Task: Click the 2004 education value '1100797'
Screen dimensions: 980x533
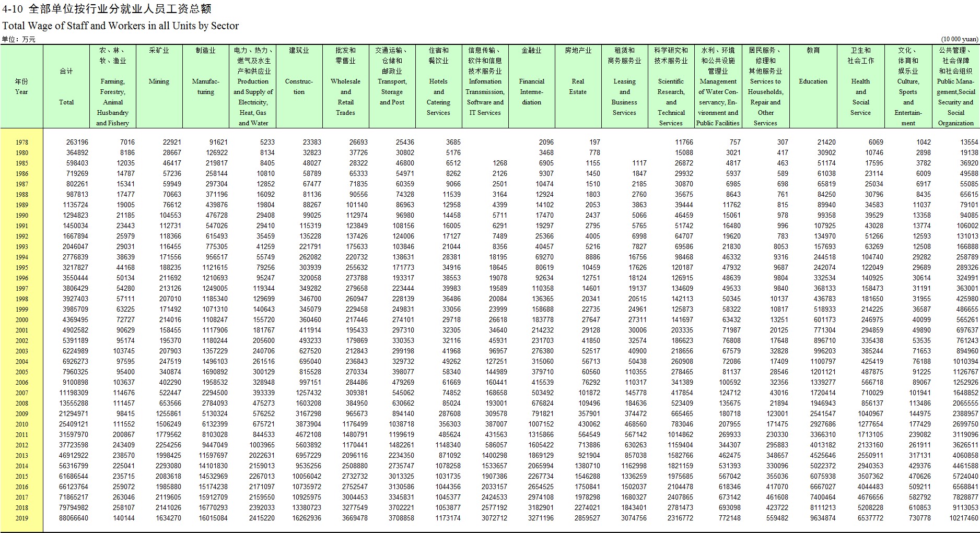Action: pos(823,361)
